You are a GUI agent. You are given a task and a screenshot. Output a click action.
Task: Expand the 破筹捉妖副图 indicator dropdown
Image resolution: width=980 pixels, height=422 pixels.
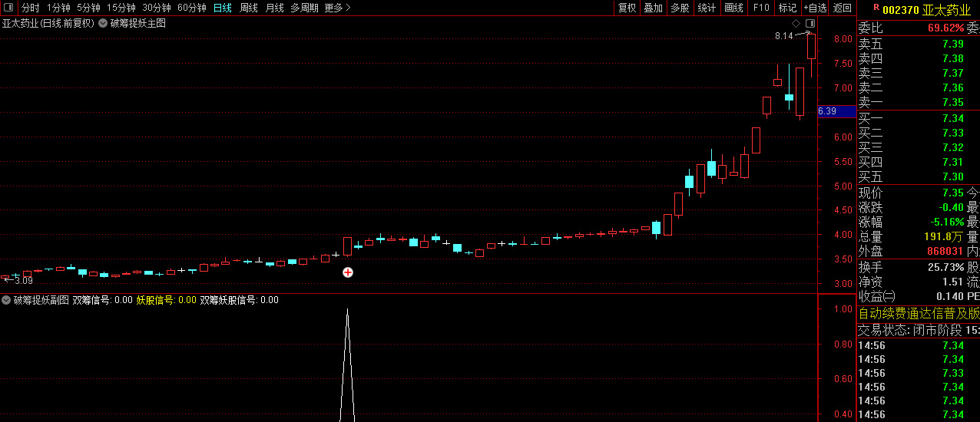tap(6, 300)
